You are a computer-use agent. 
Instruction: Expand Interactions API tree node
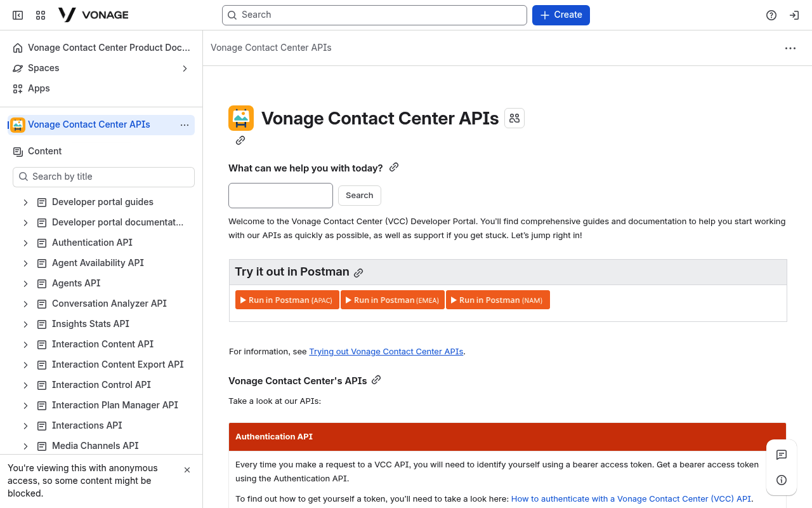point(25,425)
